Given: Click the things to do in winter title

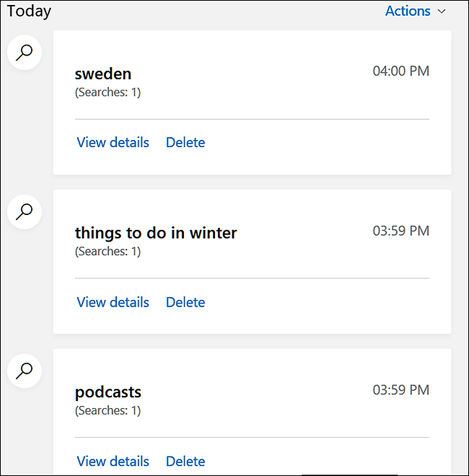Looking at the screenshot, I should (156, 233).
